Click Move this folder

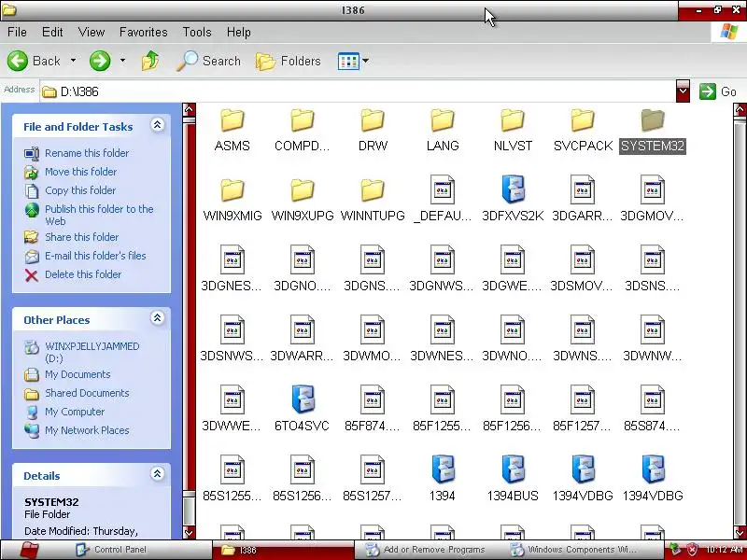point(81,172)
